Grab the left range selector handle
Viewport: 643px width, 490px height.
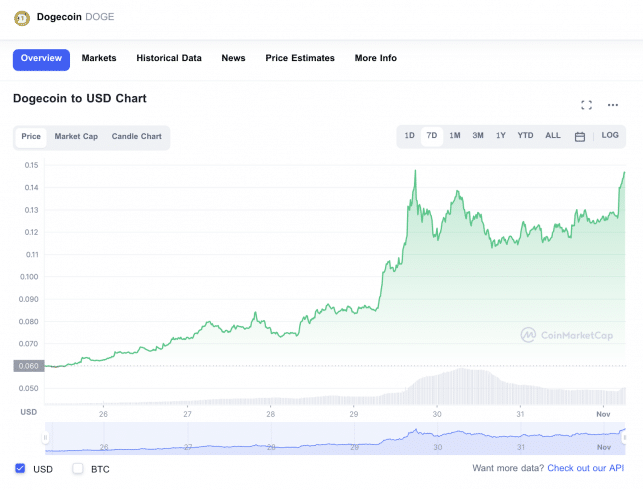click(x=45, y=438)
